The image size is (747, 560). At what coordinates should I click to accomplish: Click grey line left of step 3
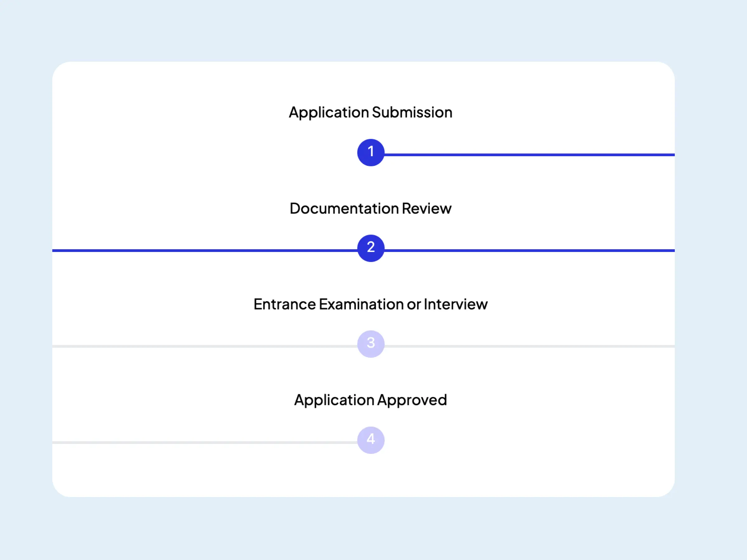click(x=204, y=346)
